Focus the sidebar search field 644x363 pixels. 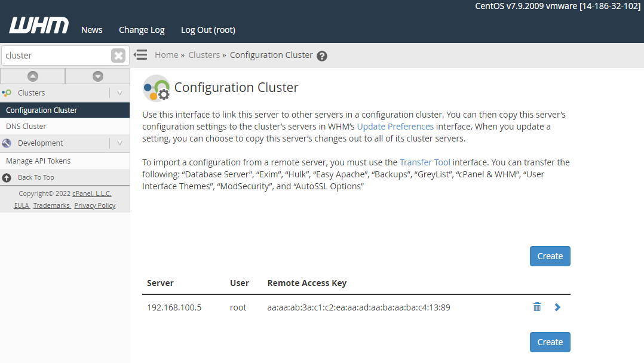pos(56,56)
